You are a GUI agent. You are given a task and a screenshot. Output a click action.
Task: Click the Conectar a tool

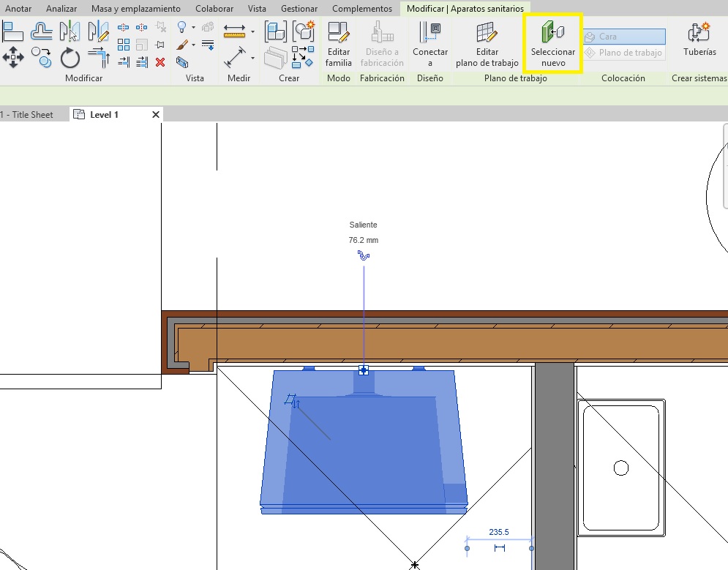tap(430, 44)
